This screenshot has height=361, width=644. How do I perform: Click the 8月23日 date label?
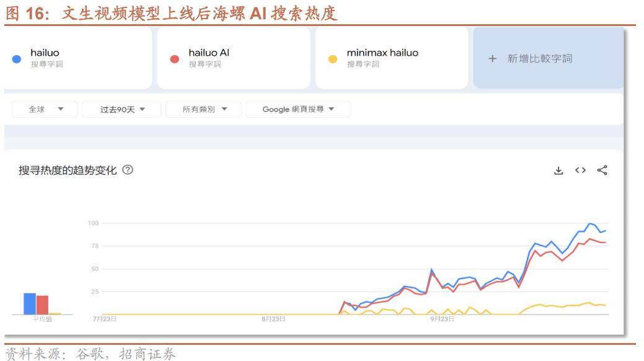[273, 319]
